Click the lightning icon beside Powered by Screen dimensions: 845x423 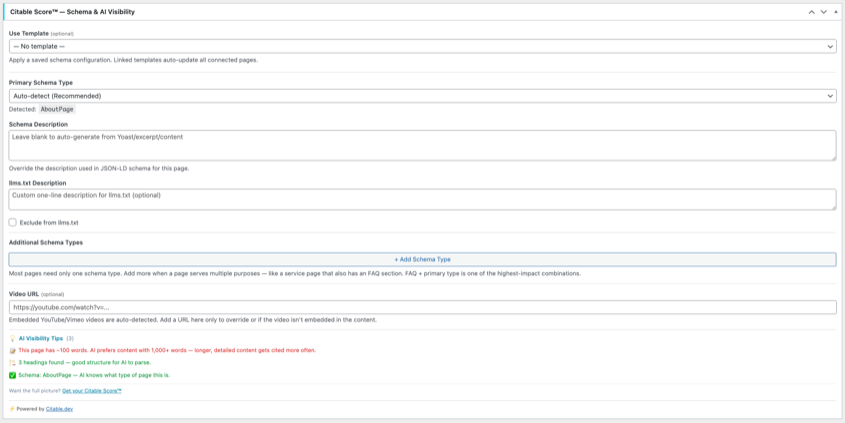[x=12, y=409]
